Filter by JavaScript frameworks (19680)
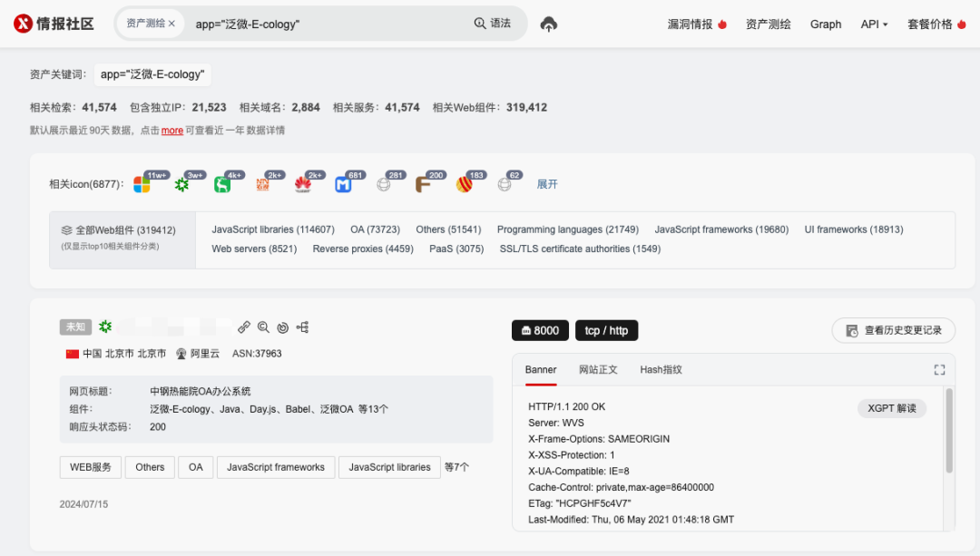Screen dimensions: 980x556 721,229
